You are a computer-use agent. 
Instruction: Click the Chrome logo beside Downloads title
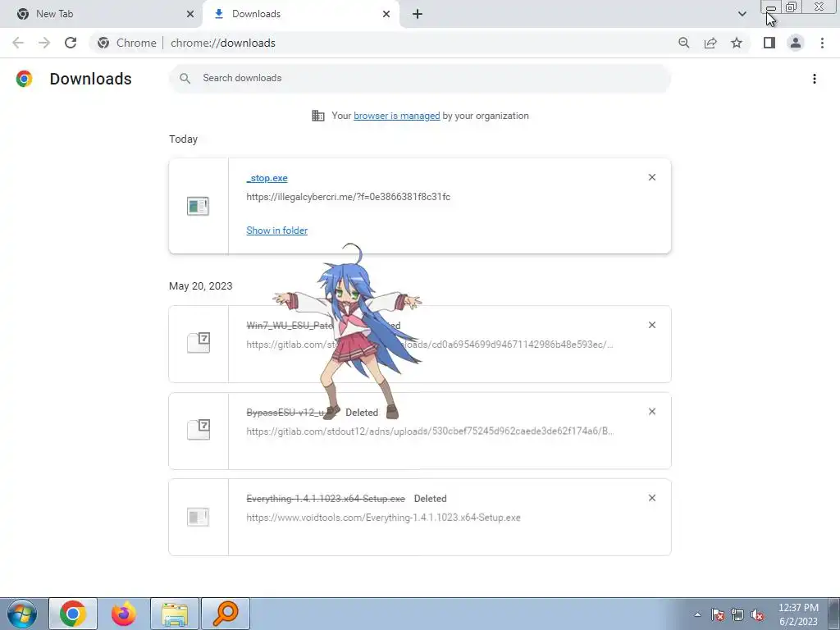pyautogui.click(x=24, y=79)
